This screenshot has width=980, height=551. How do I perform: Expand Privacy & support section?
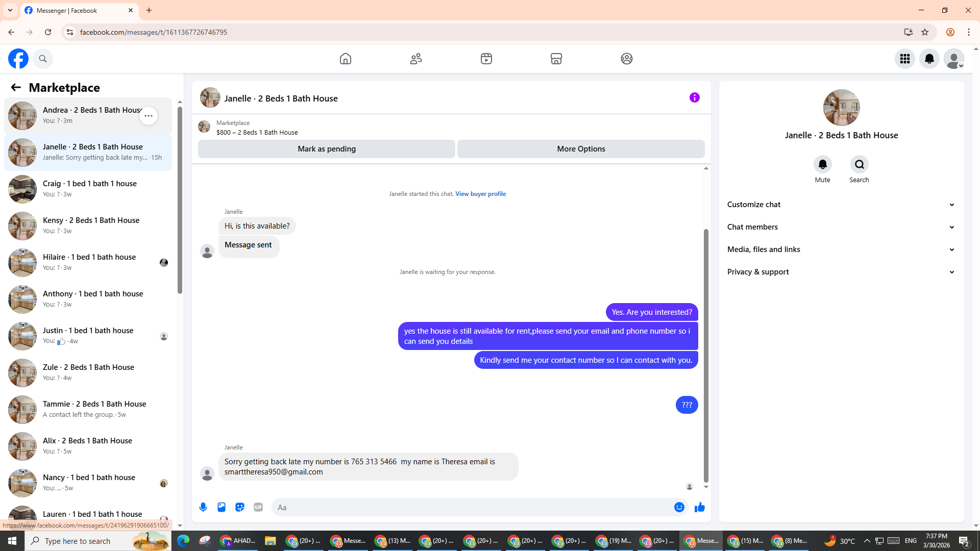point(841,272)
